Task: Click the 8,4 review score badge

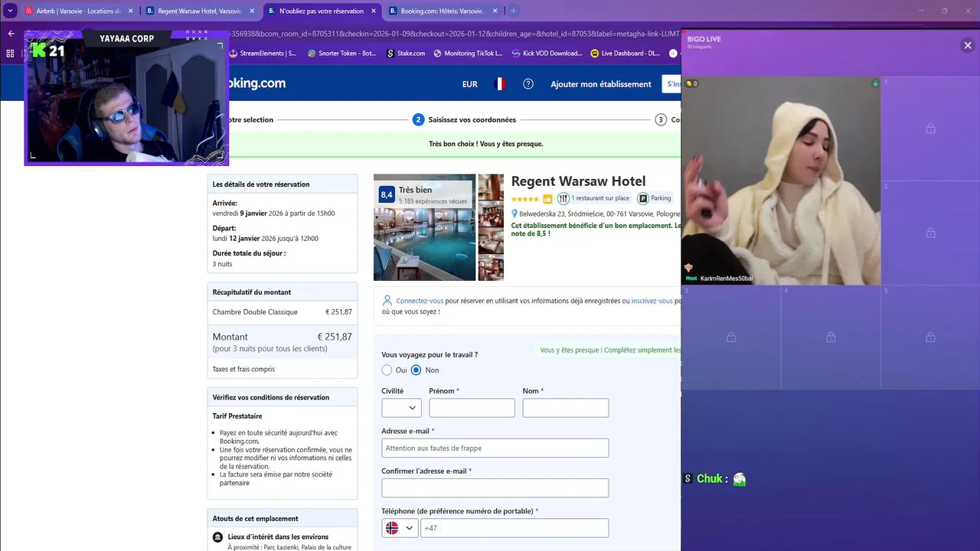Action: 387,194
